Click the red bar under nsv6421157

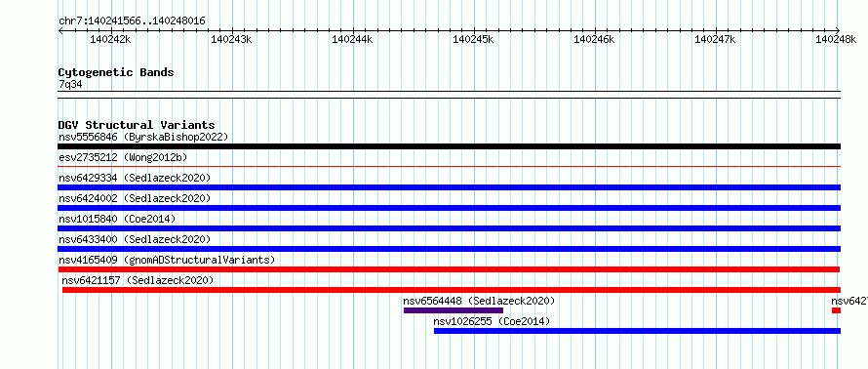pos(452,290)
